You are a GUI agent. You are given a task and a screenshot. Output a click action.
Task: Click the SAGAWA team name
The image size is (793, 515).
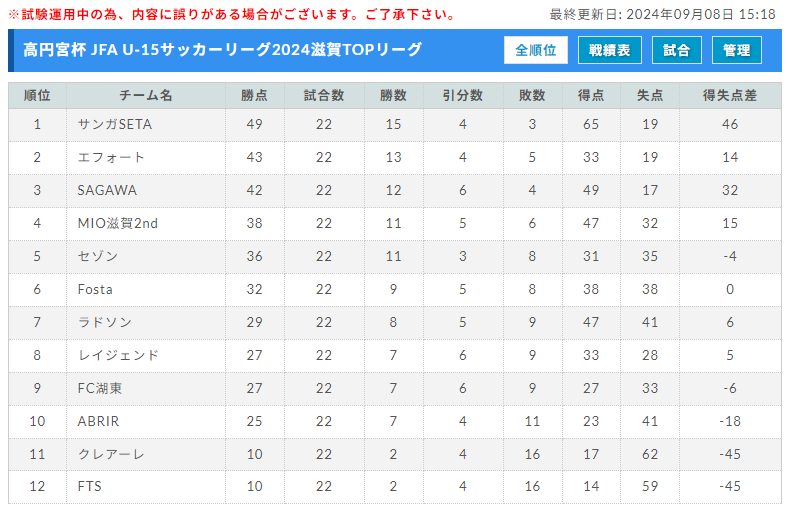107,191
